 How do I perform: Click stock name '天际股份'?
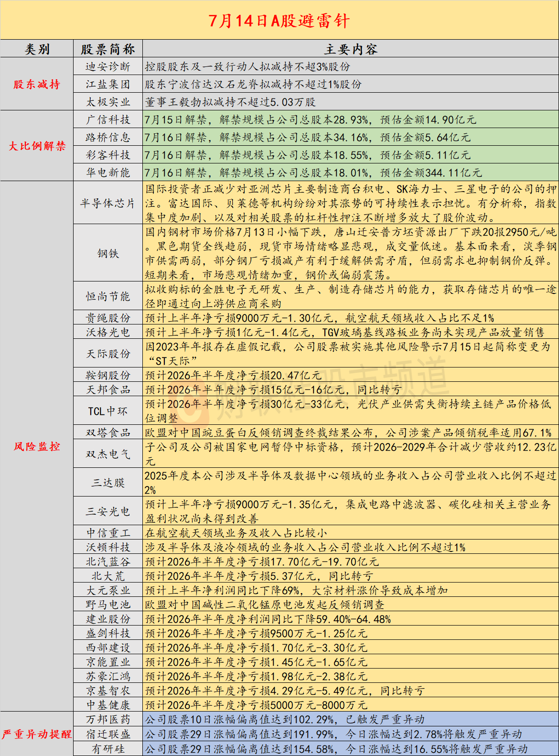(108, 354)
